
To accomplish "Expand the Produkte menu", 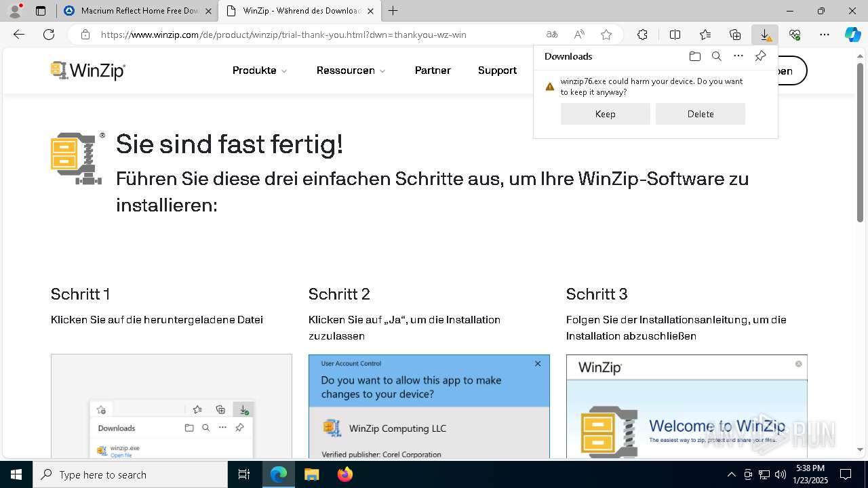I will (260, 70).
